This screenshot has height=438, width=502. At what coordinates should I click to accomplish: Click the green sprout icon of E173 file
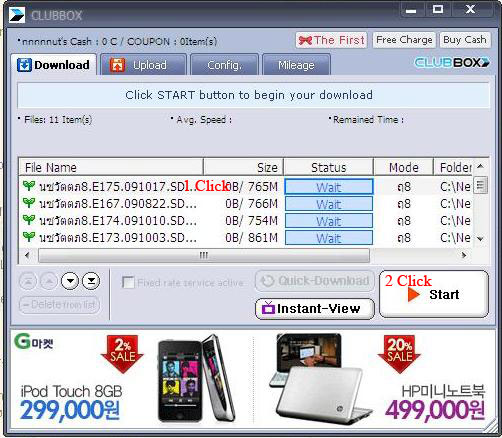coord(29,237)
